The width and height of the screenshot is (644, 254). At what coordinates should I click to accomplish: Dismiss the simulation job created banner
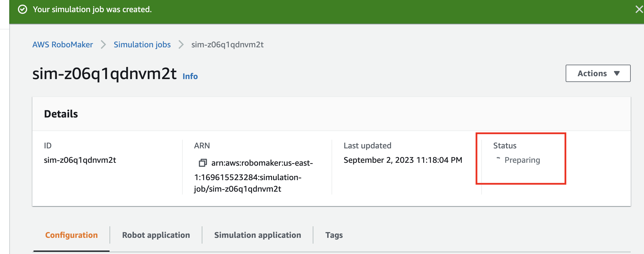tap(639, 10)
